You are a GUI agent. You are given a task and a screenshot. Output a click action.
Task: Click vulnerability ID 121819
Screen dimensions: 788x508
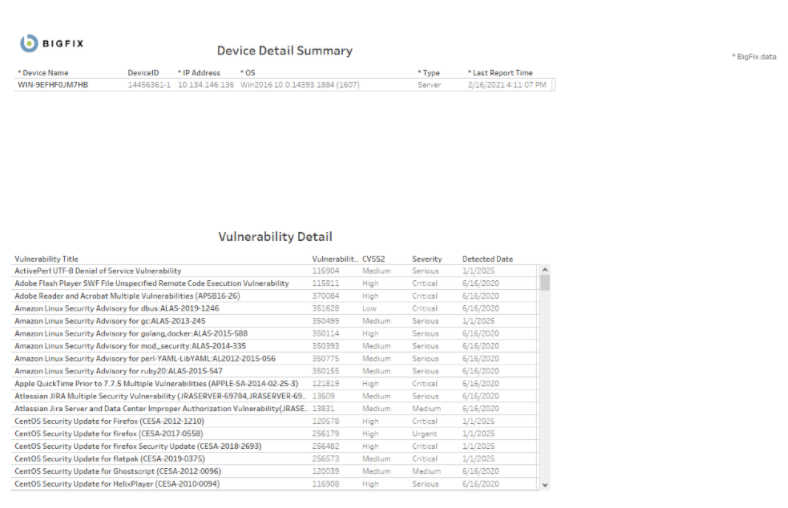(326, 384)
